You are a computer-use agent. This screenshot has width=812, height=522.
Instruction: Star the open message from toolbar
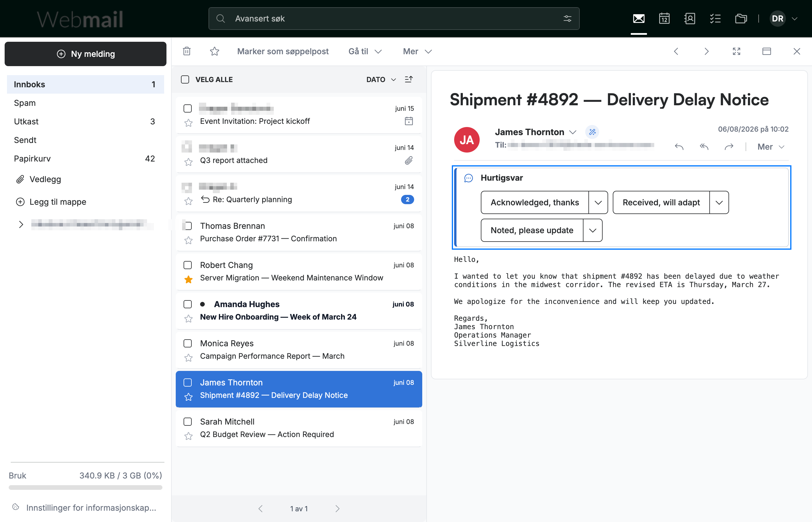coord(215,51)
